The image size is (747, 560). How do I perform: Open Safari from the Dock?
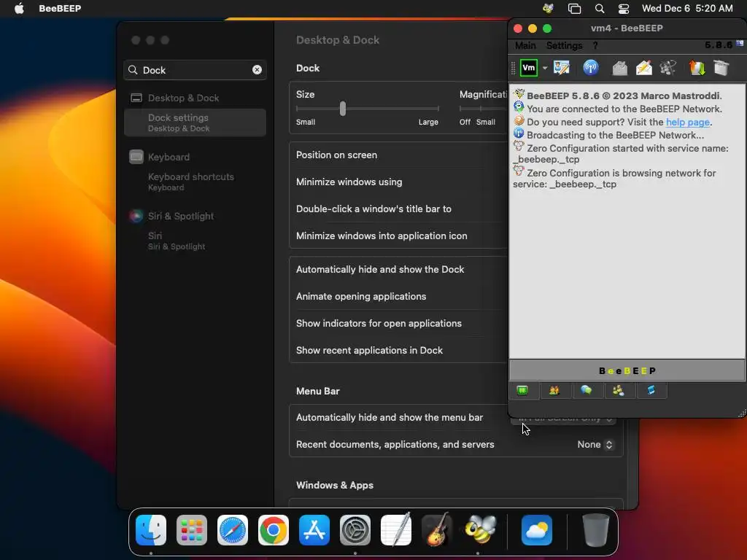233,530
